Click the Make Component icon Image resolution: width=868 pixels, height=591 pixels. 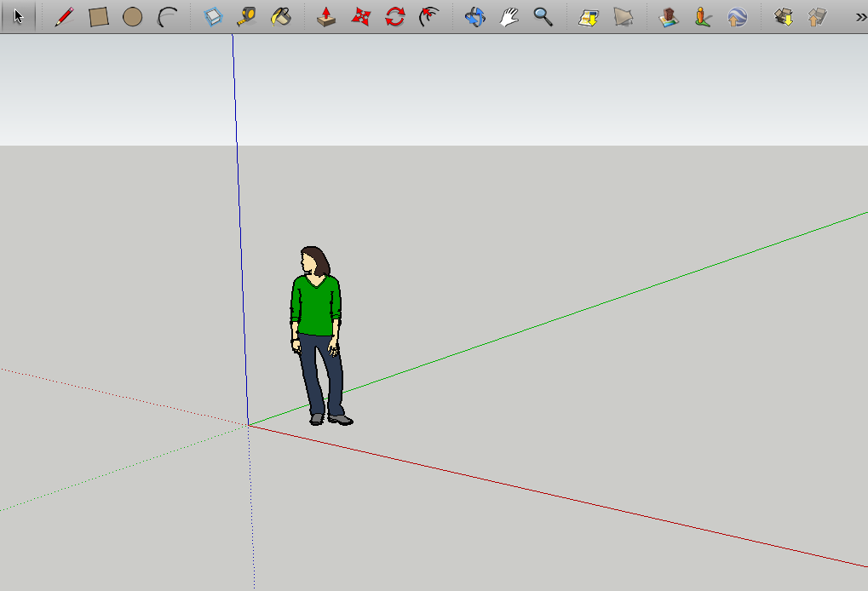[213, 16]
